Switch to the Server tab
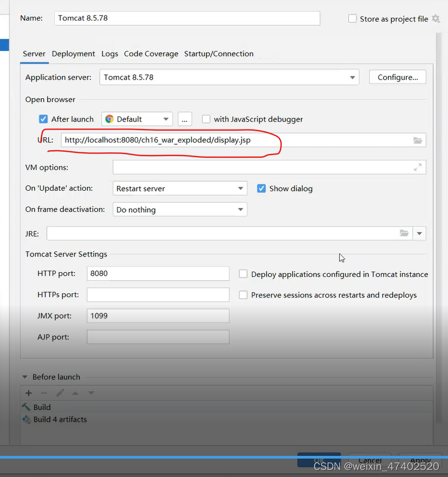This screenshot has height=477, width=448. click(34, 54)
